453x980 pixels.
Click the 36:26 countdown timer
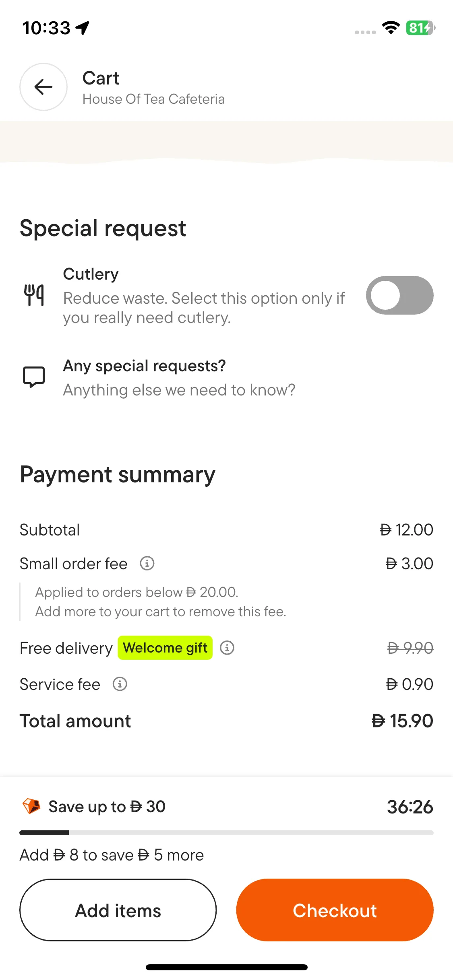pyautogui.click(x=410, y=807)
